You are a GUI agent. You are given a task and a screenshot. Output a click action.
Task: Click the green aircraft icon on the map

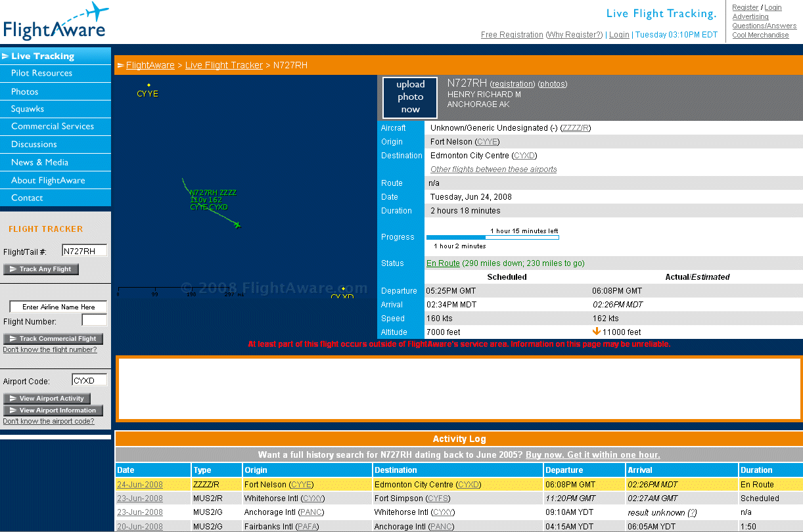pos(237,225)
